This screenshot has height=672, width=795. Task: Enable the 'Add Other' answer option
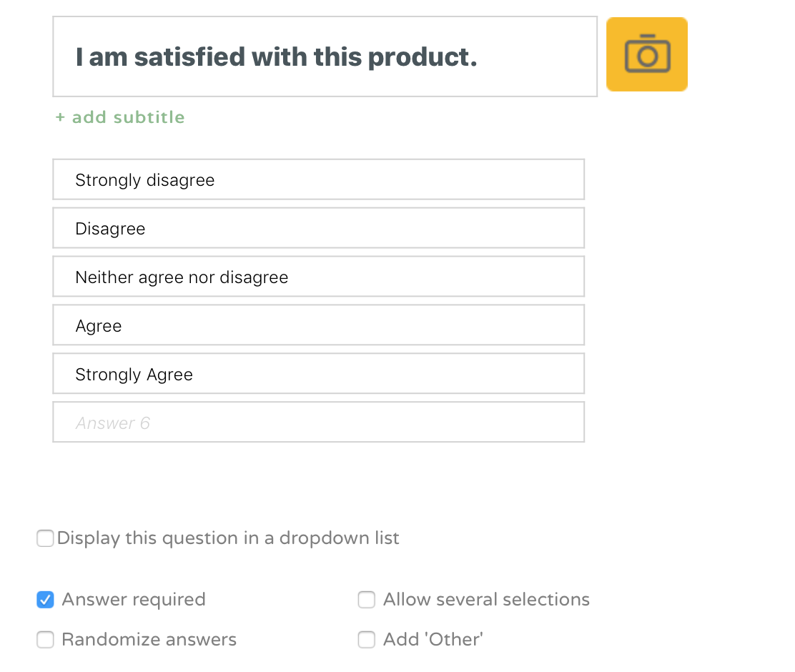coord(366,640)
